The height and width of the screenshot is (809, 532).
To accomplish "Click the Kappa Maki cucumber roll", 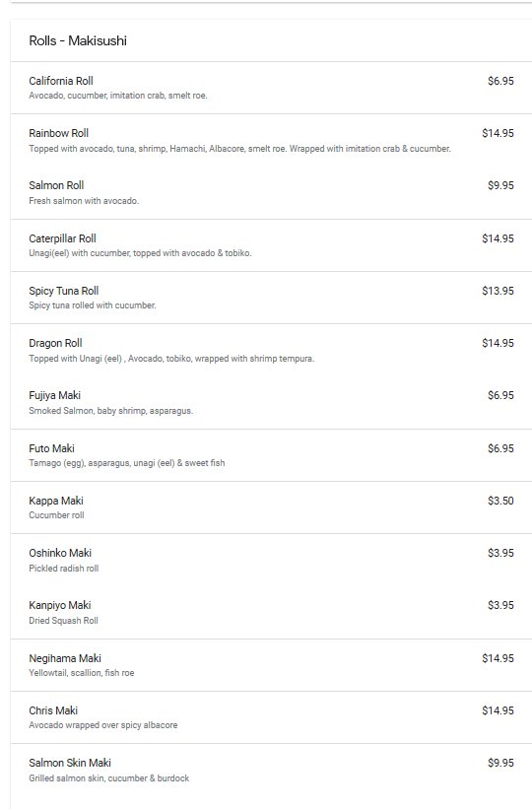I will coord(271,507).
